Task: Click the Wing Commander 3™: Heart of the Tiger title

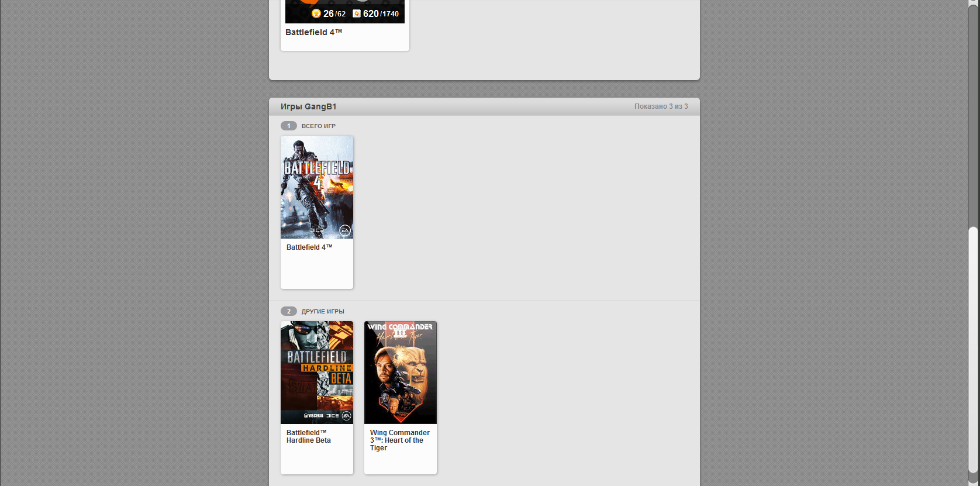Action: [400, 440]
